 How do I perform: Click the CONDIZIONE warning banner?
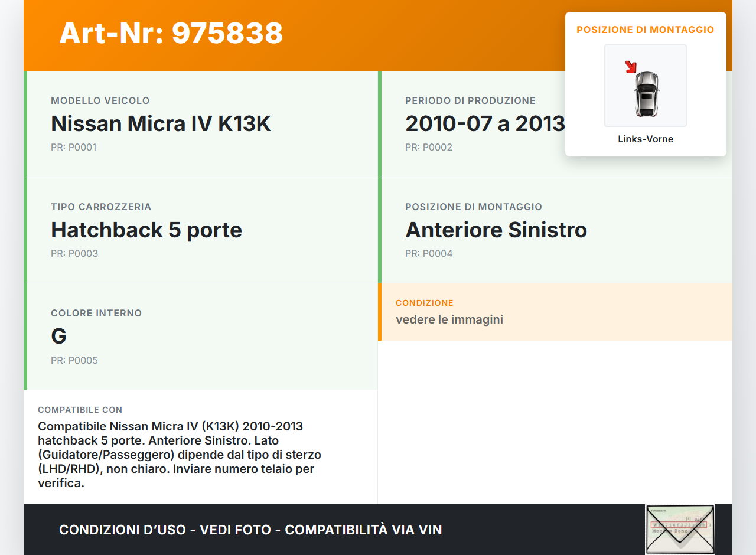tap(555, 312)
